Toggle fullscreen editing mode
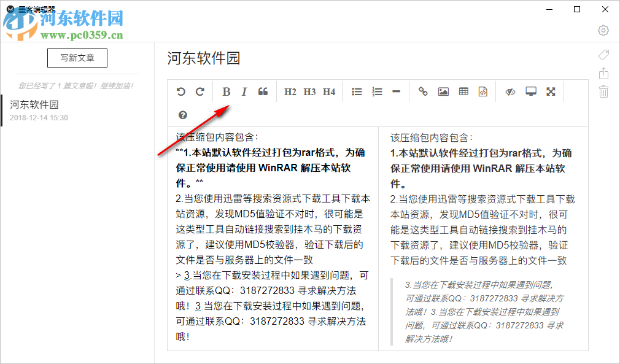620x364 pixels. (x=550, y=91)
